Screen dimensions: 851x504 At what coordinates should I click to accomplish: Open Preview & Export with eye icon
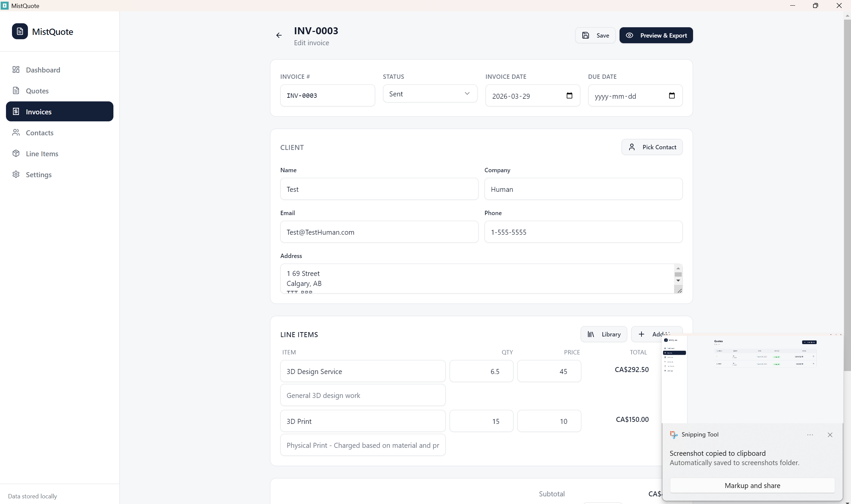[656, 35]
